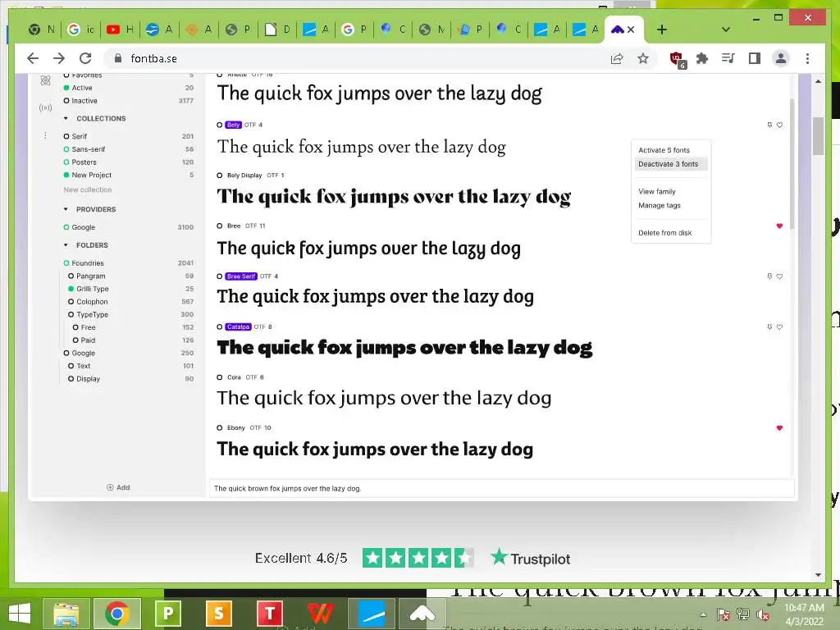Click the preview text input field
Viewport: 840px width, 630px height.
[x=501, y=489]
